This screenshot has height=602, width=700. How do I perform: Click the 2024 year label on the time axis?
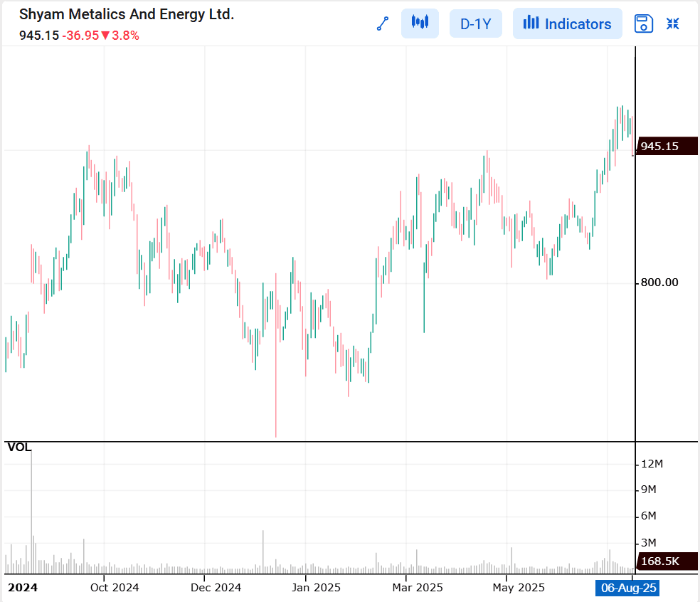pos(23,588)
